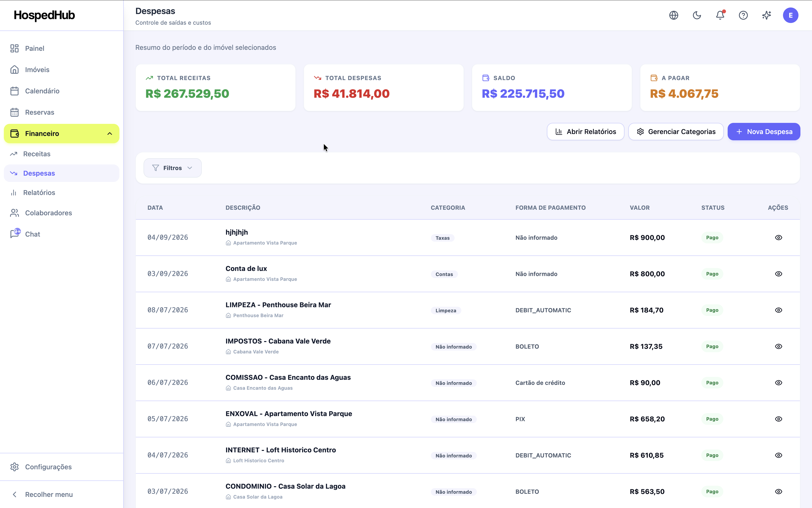
Task: Collapse the Financeiro menu chevron
Action: point(110,133)
